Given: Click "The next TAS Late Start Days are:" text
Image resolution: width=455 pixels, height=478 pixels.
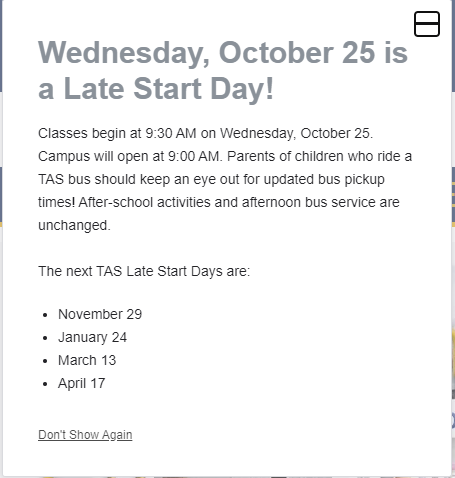Looking at the screenshot, I should click(x=144, y=271).
